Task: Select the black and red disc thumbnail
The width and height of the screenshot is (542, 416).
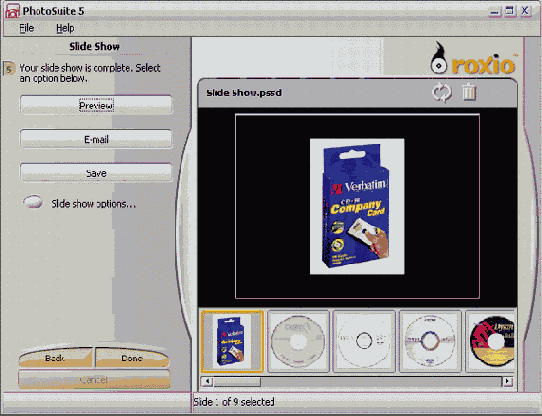Action: [491, 341]
